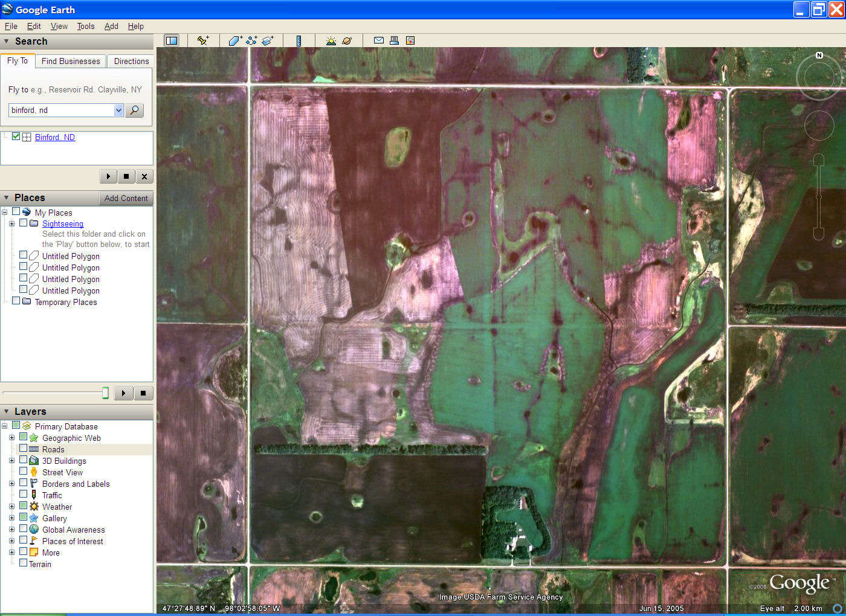Click the Places panel stop tour button
Image resolution: width=846 pixels, height=616 pixels.
(x=143, y=393)
